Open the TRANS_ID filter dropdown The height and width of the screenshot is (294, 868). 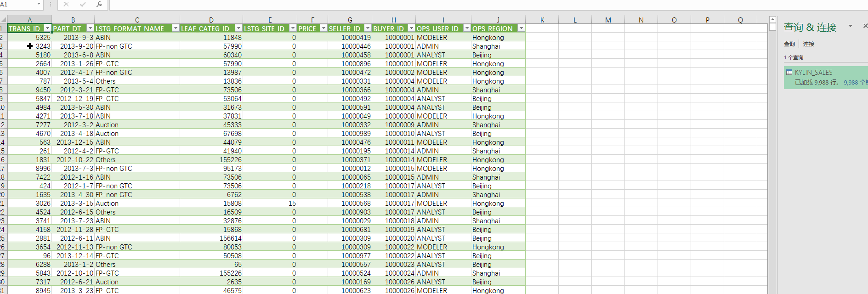point(47,28)
